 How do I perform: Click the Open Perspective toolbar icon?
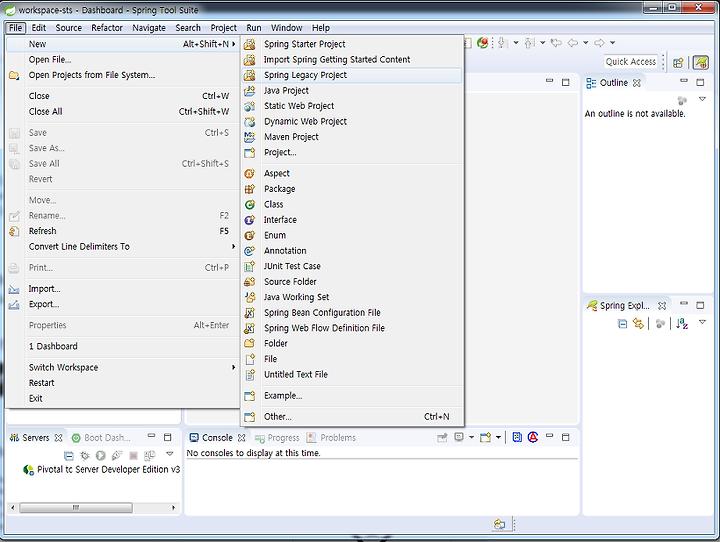(678, 62)
